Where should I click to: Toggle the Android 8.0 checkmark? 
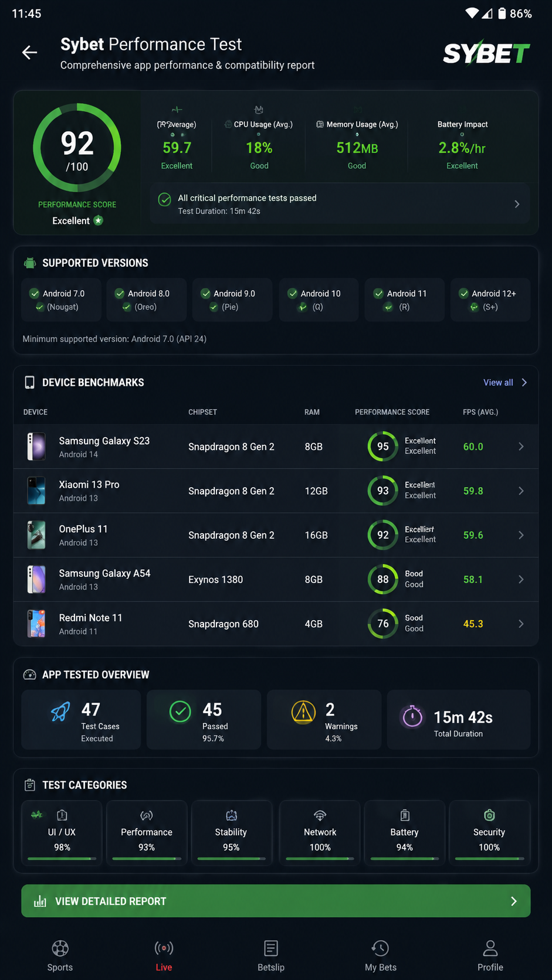[120, 294]
